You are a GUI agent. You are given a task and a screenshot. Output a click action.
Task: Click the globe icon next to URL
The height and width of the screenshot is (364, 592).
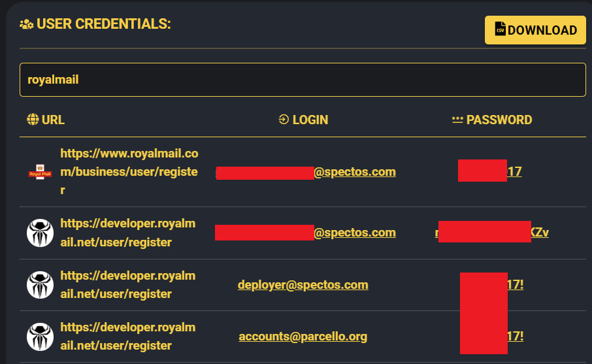click(x=33, y=120)
